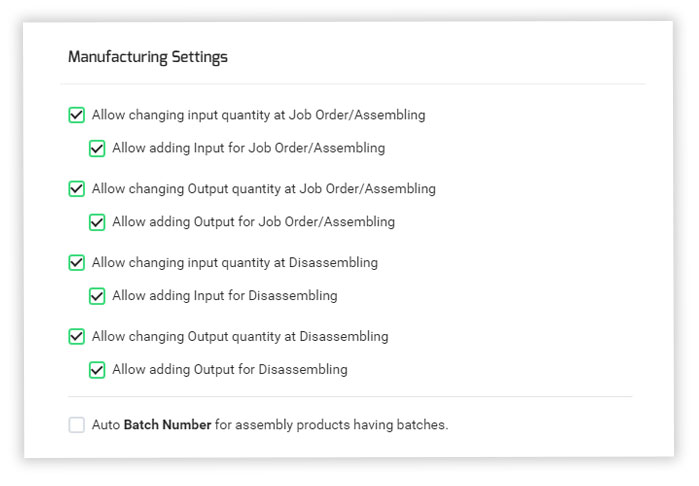This screenshot has height=486, width=699.
Task: Click the text "for assembly products having batches"
Action: tap(331, 425)
